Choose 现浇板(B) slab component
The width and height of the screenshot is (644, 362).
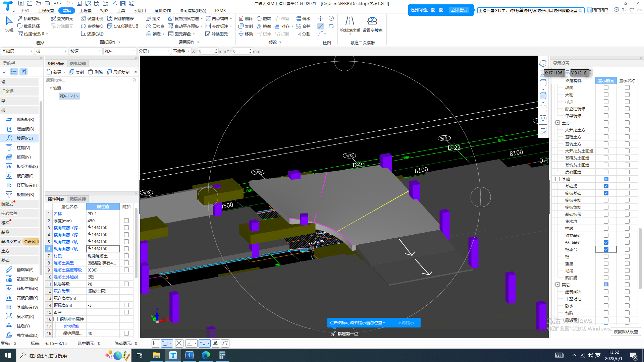20,119
